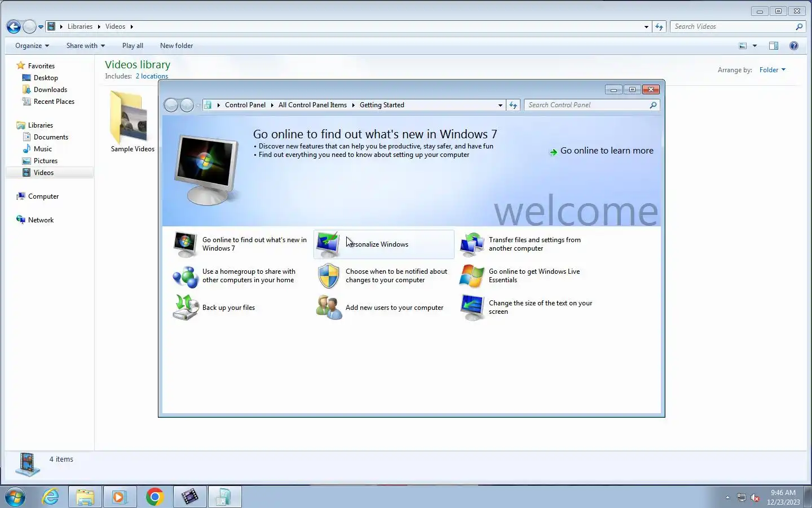The image size is (812, 508).
Task: Open the Share with dropdown menu
Action: tap(86, 46)
